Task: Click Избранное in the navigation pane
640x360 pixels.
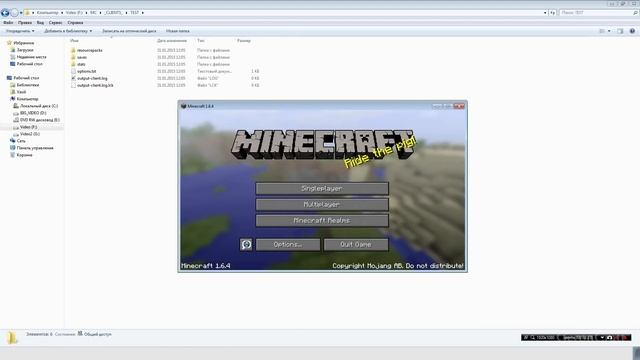Action: (24, 43)
